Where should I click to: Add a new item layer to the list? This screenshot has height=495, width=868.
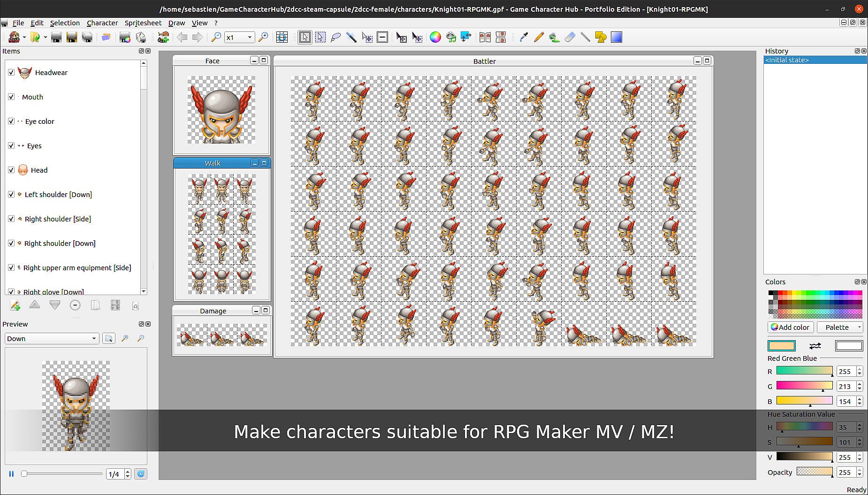click(15, 305)
